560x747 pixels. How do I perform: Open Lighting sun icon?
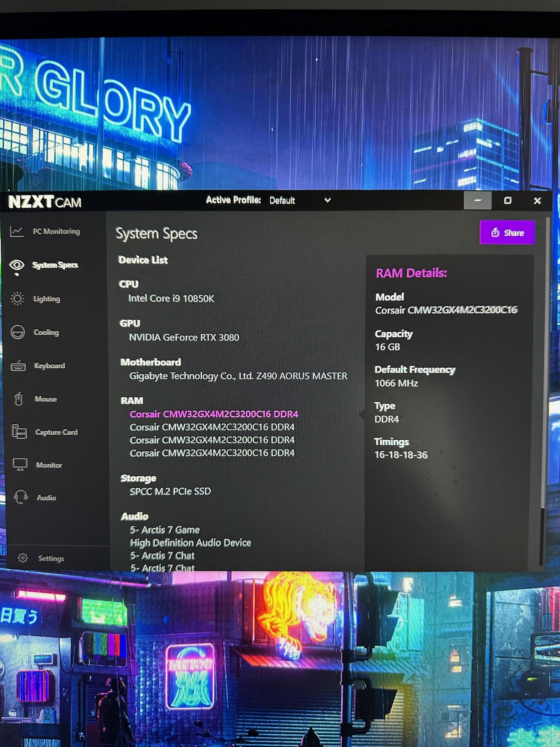[17, 299]
